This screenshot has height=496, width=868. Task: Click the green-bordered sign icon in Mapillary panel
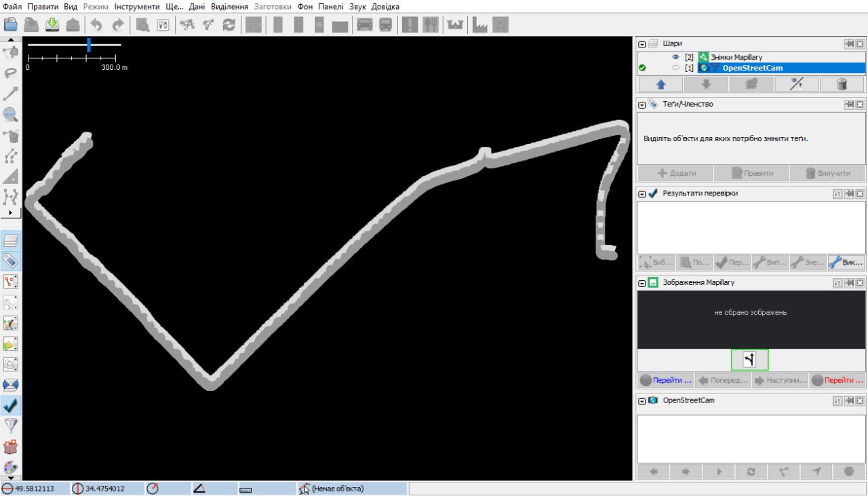pos(749,360)
